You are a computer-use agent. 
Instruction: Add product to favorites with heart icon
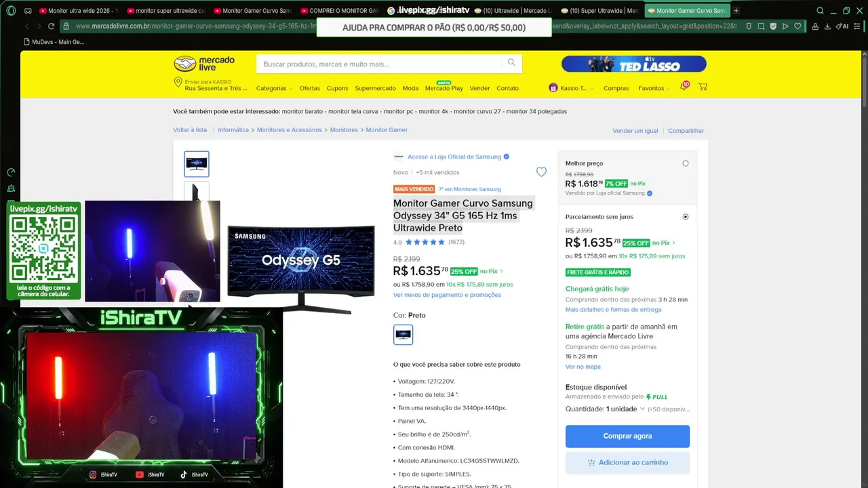tap(541, 172)
